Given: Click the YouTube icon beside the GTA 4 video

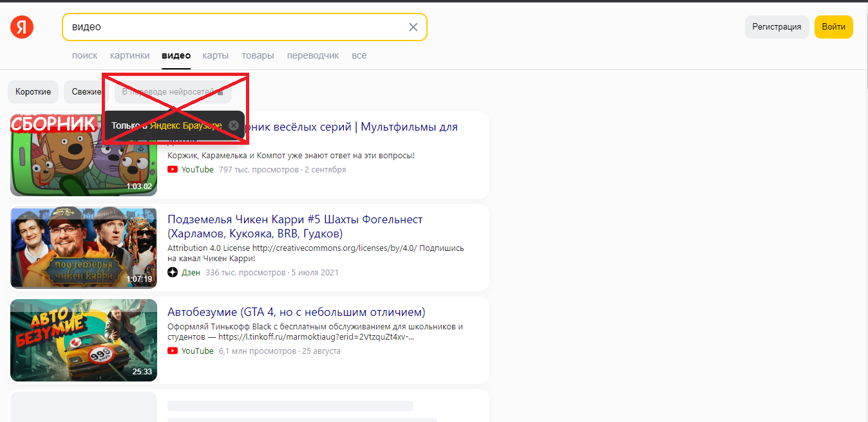Looking at the screenshot, I should [173, 351].
